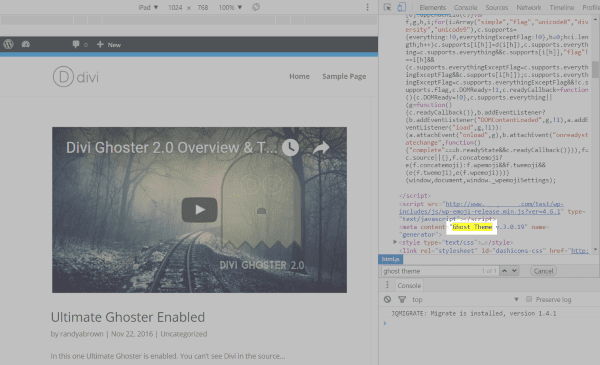
Task: Click the share arrow icon on video
Action: (321, 148)
